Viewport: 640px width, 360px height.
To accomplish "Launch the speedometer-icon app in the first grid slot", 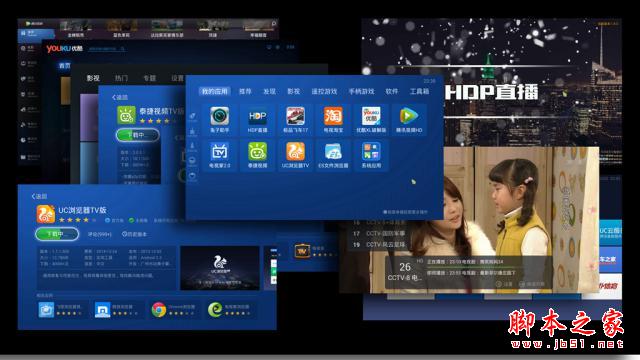I will pyautogui.click(x=220, y=120).
